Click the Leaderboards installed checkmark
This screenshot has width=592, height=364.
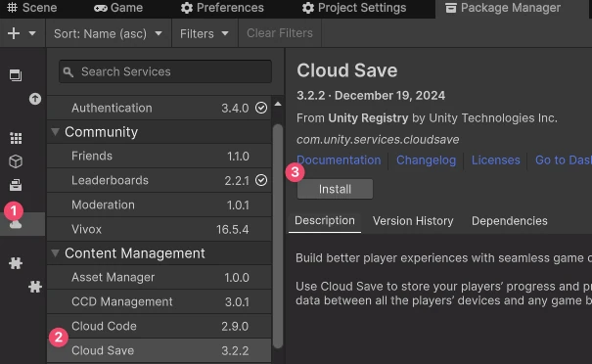pyautogui.click(x=261, y=180)
